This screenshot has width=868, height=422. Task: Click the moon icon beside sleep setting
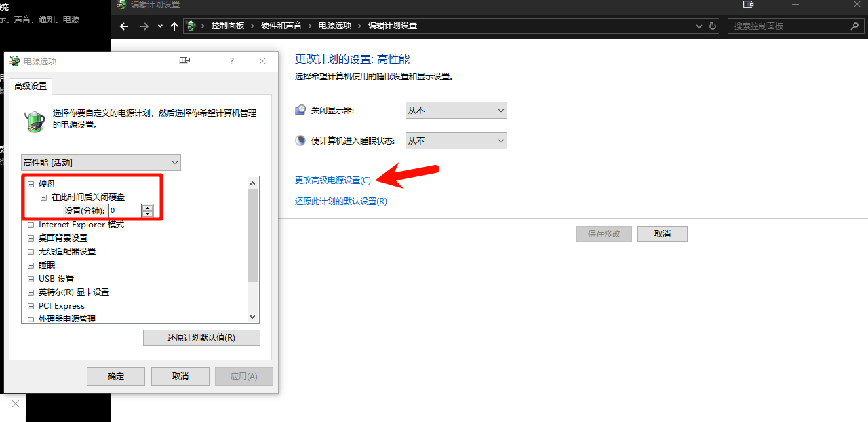point(301,140)
